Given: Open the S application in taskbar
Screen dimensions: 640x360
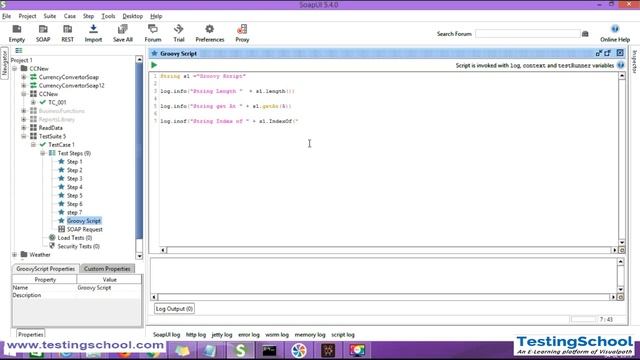Looking at the screenshot, I should [x=240, y=350].
